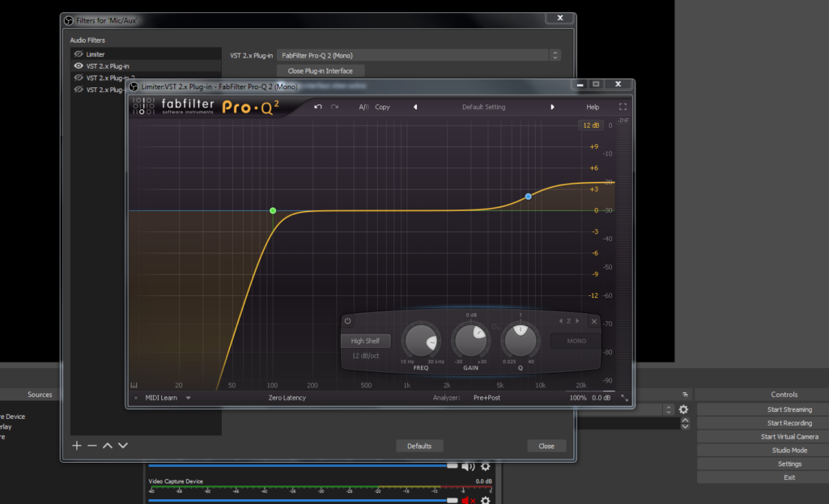The width and height of the screenshot is (829, 504).
Task: Go to next preset arrow
Action: pyautogui.click(x=552, y=107)
